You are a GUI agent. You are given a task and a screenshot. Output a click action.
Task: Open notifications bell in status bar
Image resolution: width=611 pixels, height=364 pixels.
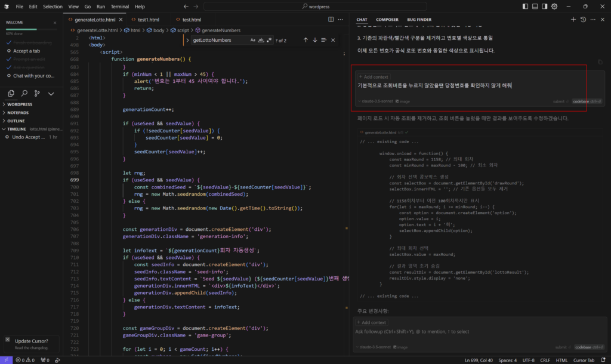[603, 360]
